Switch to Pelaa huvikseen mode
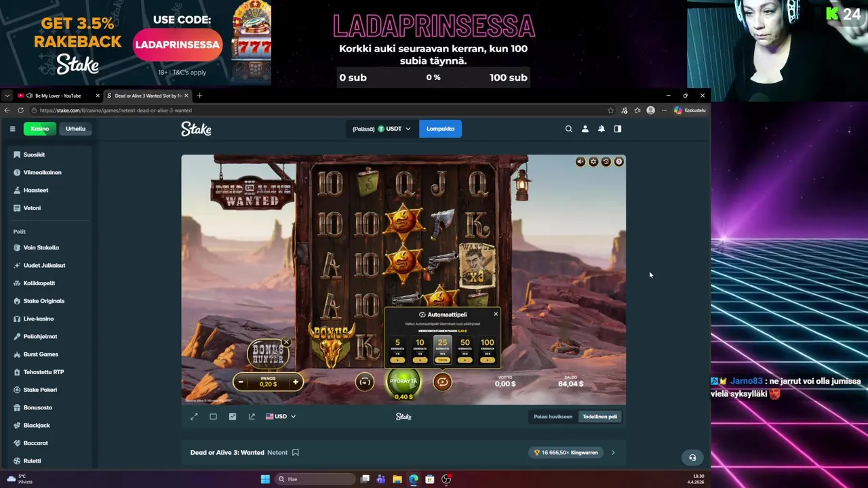Image resolution: width=868 pixels, height=488 pixels. tap(553, 417)
